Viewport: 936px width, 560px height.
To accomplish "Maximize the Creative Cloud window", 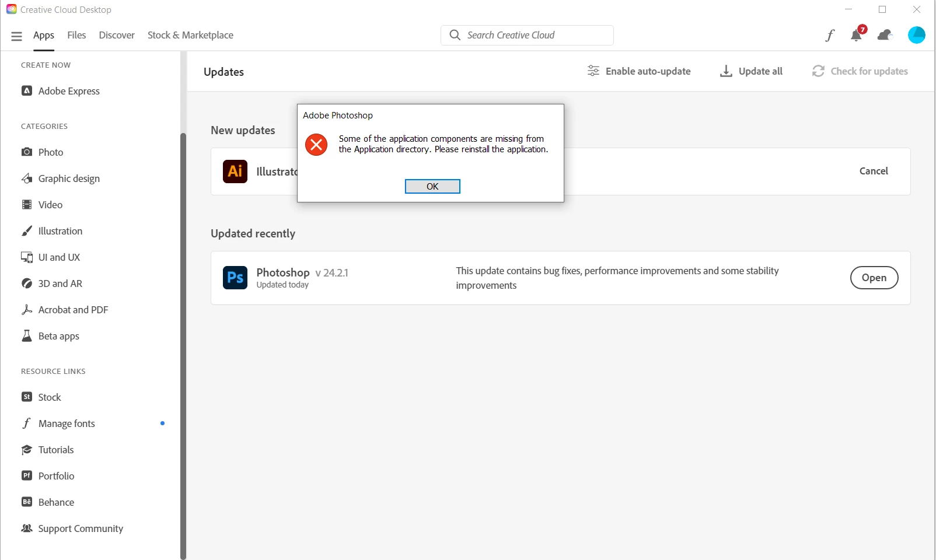I will point(882,9).
